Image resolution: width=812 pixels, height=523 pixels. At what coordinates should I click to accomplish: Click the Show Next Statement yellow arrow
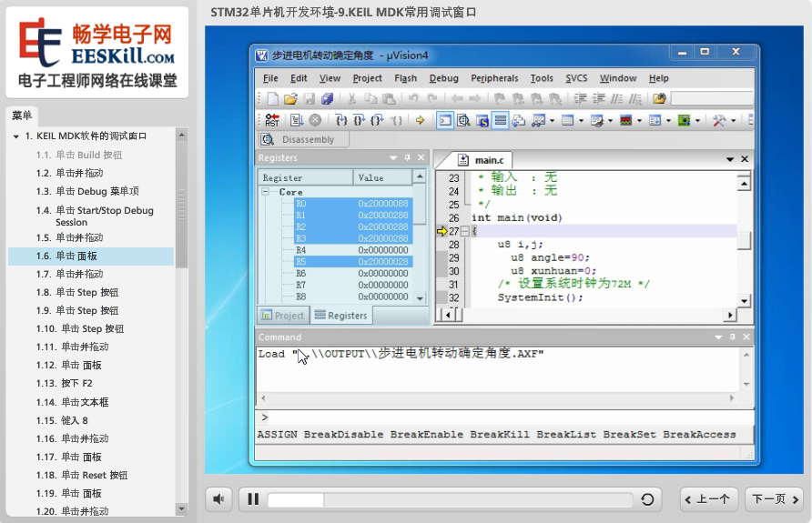coord(420,121)
